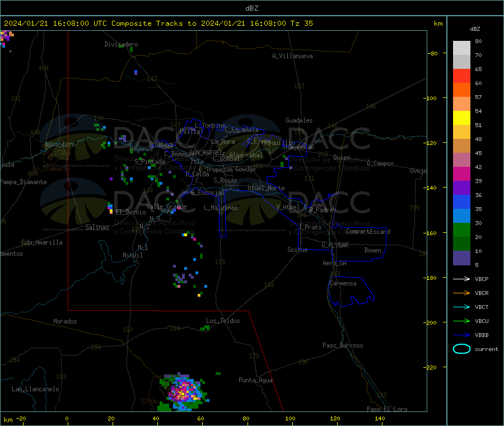Click the timestamp 2024/01/21 16:08:00 UTC header

pyautogui.click(x=55, y=24)
